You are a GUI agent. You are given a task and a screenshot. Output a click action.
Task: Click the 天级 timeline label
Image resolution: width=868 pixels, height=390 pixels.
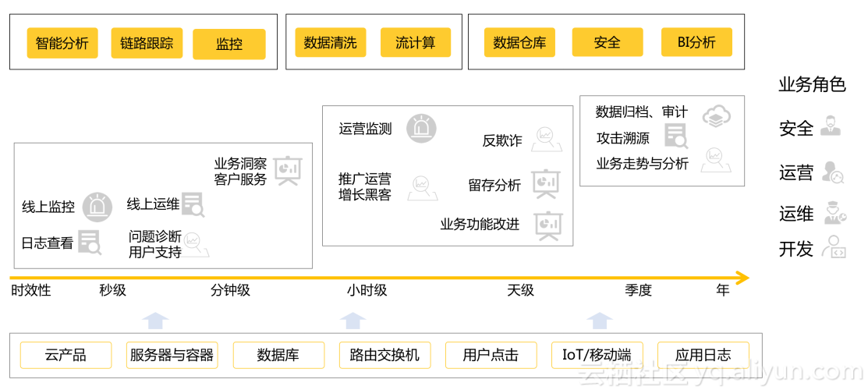[520, 289]
